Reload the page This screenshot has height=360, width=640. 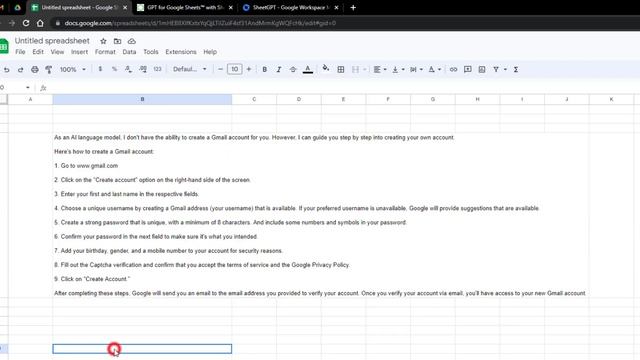pos(26,23)
